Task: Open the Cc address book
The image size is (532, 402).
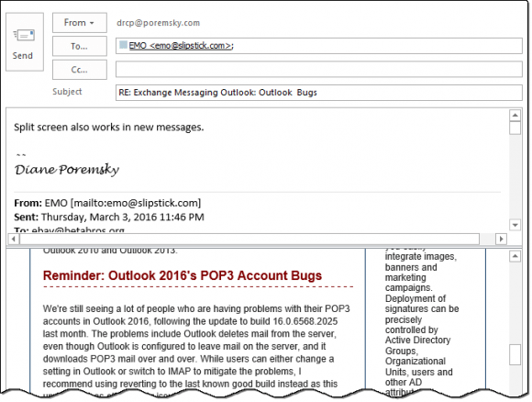Action: pyautogui.click(x=80, y=70)
